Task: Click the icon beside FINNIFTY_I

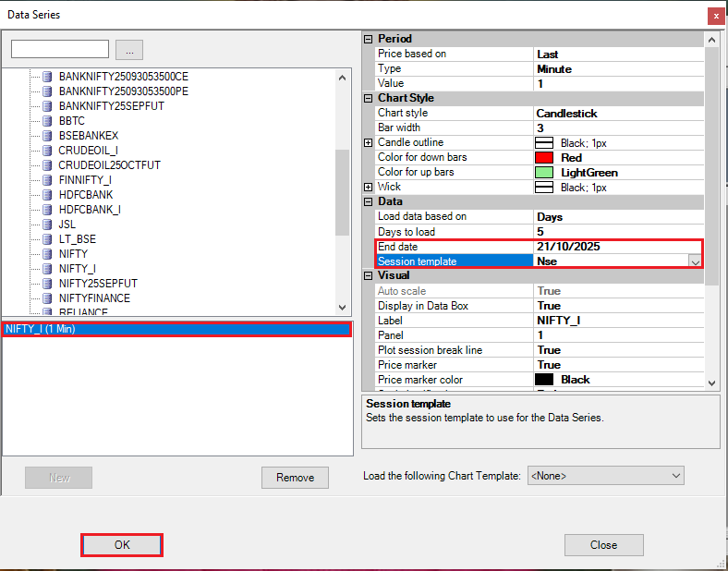Action: point(47,180)
